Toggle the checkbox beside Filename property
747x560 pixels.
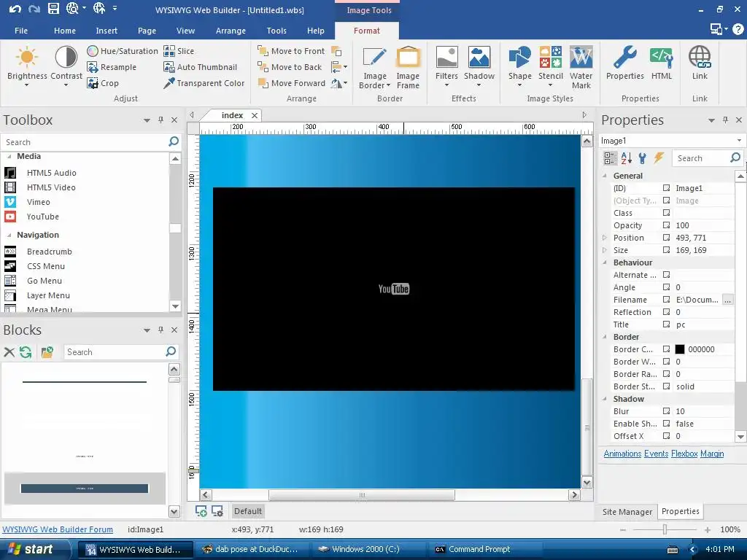[666, 300]
